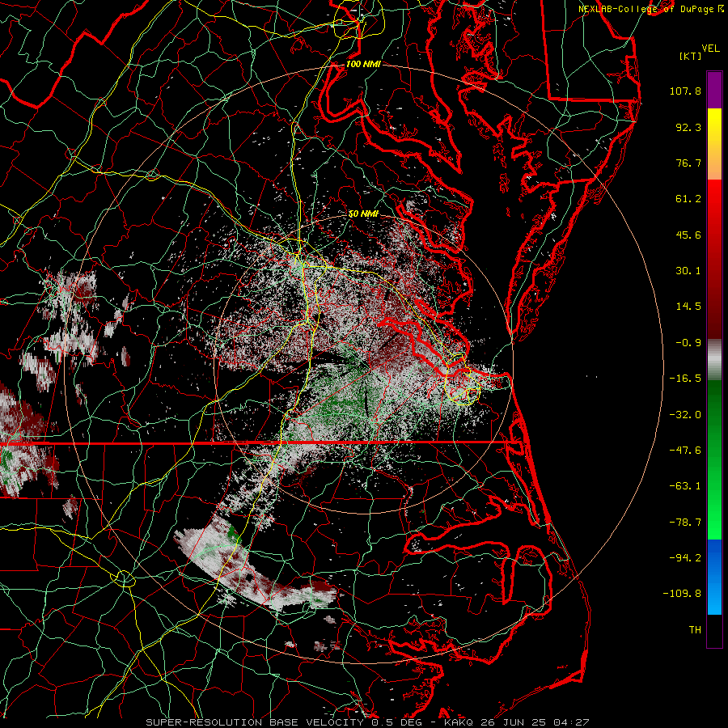
Task: Click the 61.2 legend value
Action: (x=688, y=199)
